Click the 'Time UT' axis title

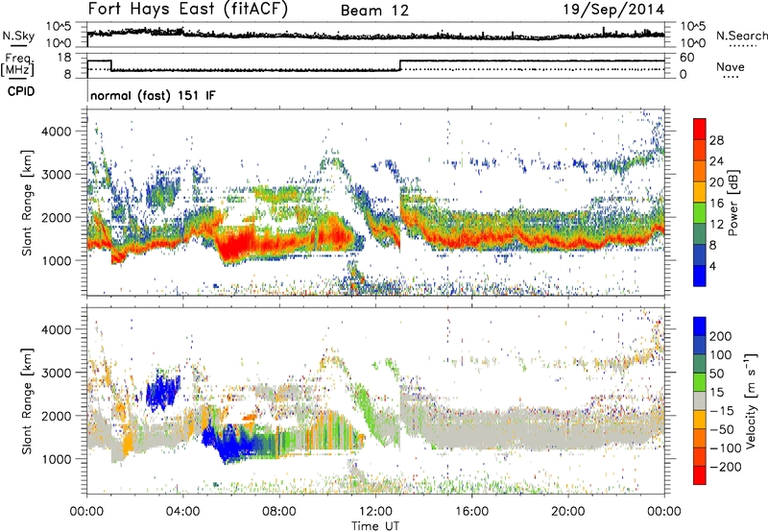click(x=375, y=526)
